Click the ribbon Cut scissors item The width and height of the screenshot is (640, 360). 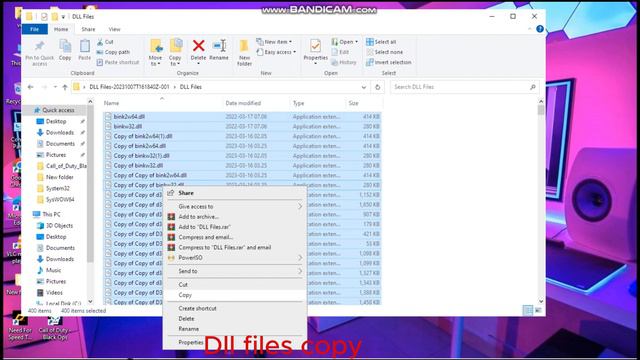click(x=105, y=42)
